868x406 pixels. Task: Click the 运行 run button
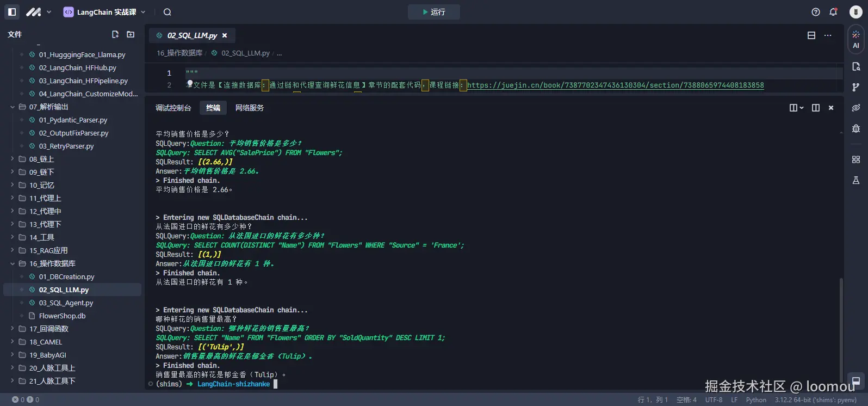[x=434, y=12]
